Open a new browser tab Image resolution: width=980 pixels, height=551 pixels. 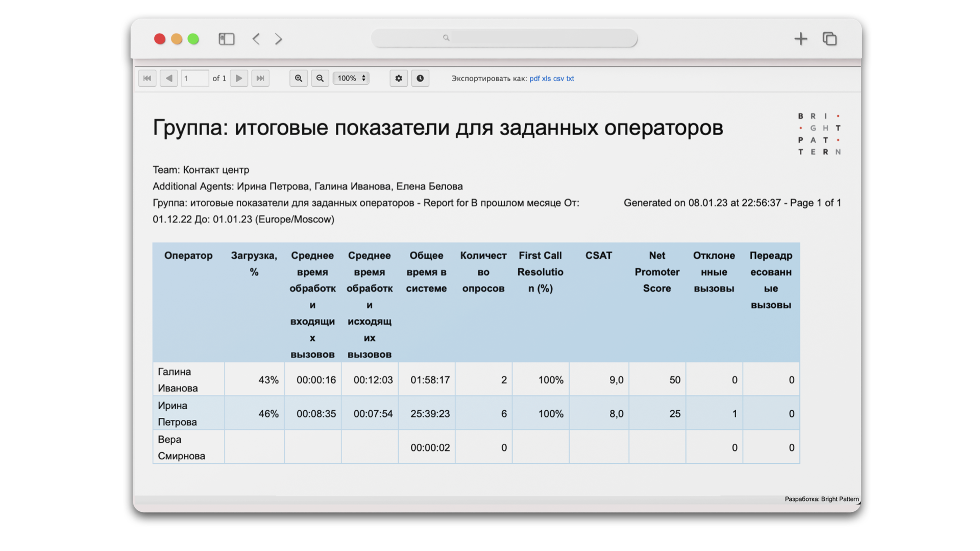point(801,39)
